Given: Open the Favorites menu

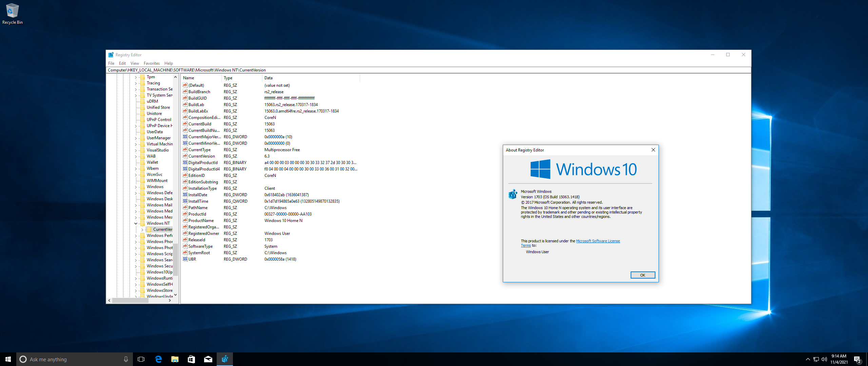Looking at the screenshot, I should [152, 63].
